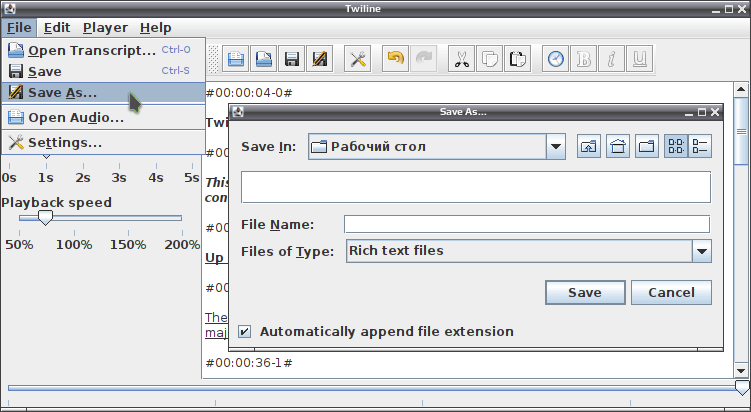
Task: Open the Edit menu
Action: point(57,28)
